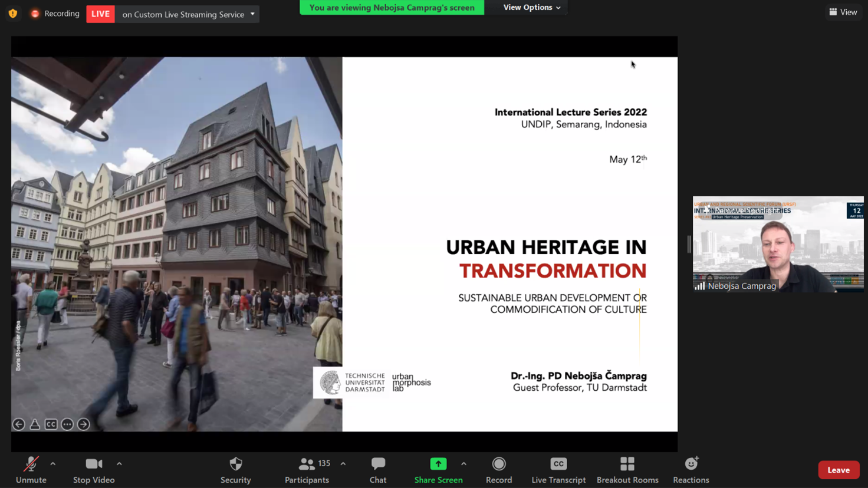Open live streaming service dropdown arrow

click(253, 14)
